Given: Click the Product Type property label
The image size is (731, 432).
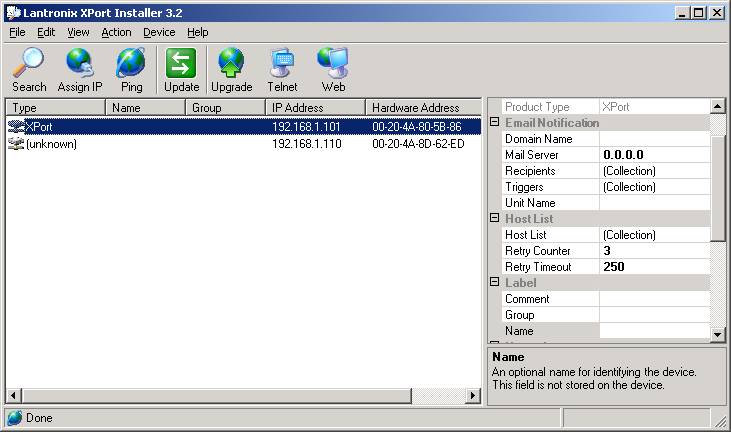Looking at the screenshot, I should point(537,107).
